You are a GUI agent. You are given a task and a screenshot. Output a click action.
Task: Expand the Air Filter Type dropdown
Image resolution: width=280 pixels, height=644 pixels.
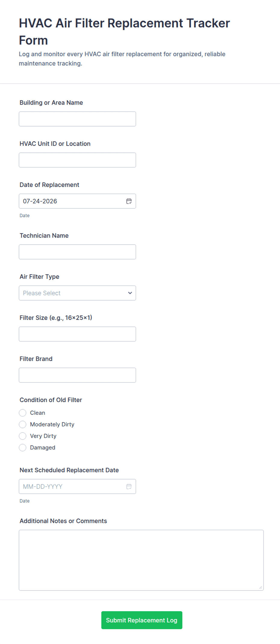tap(77, 293)
